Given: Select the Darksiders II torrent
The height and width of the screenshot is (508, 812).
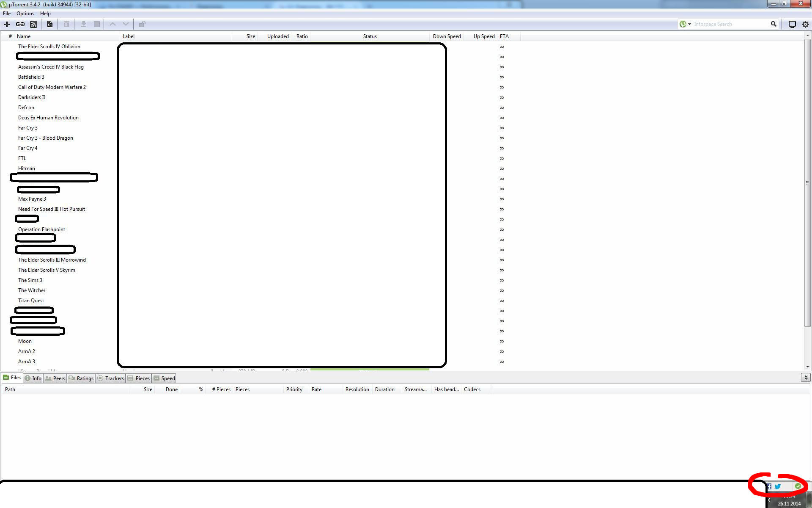Looking at the screenshot, I should (31, 97).
